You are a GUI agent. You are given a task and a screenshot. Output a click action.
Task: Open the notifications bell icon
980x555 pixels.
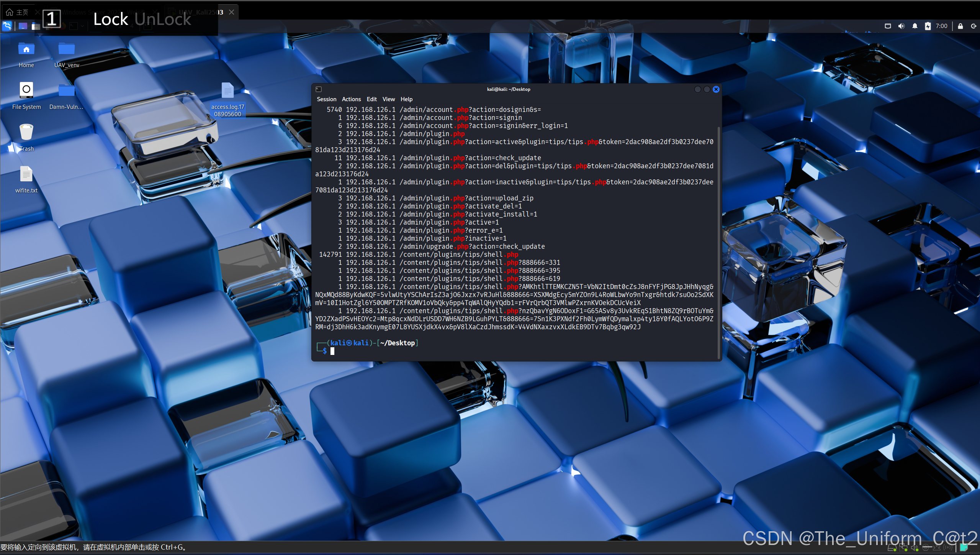coord(915,26)
